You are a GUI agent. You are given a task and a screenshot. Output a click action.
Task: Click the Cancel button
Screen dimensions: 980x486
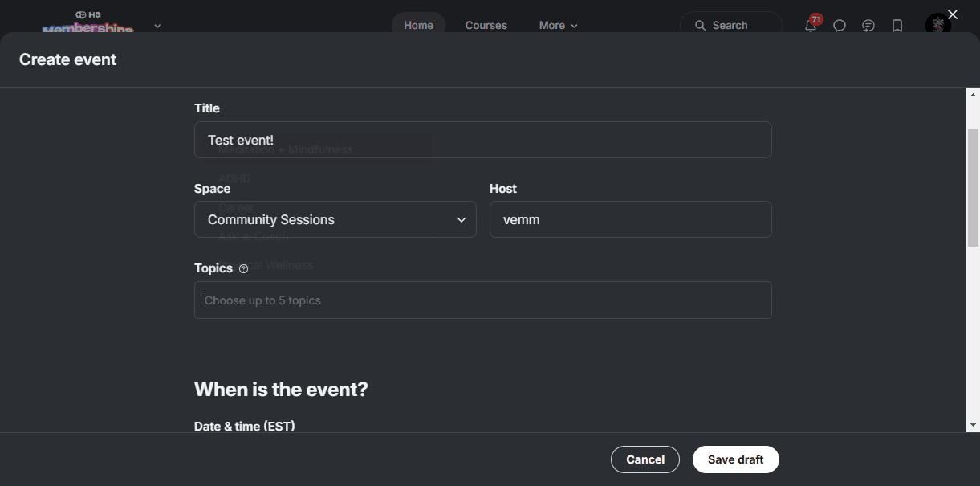[645, 459]
